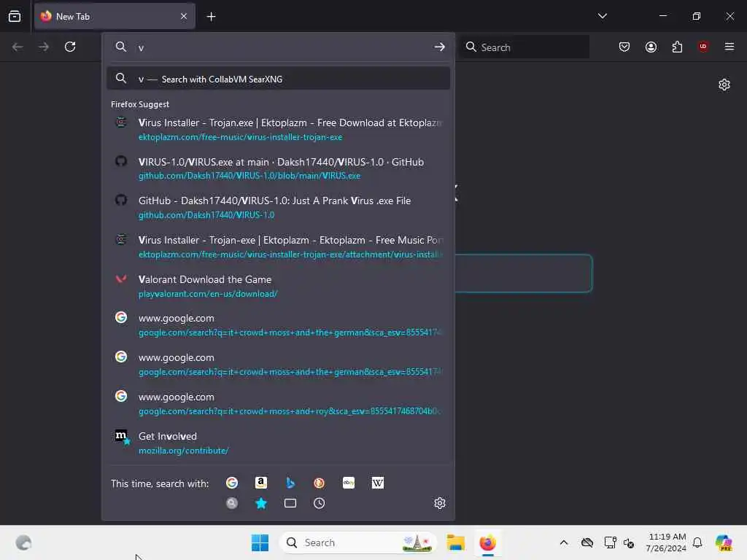This screenshot has width=747, height=560.
Task: Open the widgets icon at taskbar left
Action: 23,542
